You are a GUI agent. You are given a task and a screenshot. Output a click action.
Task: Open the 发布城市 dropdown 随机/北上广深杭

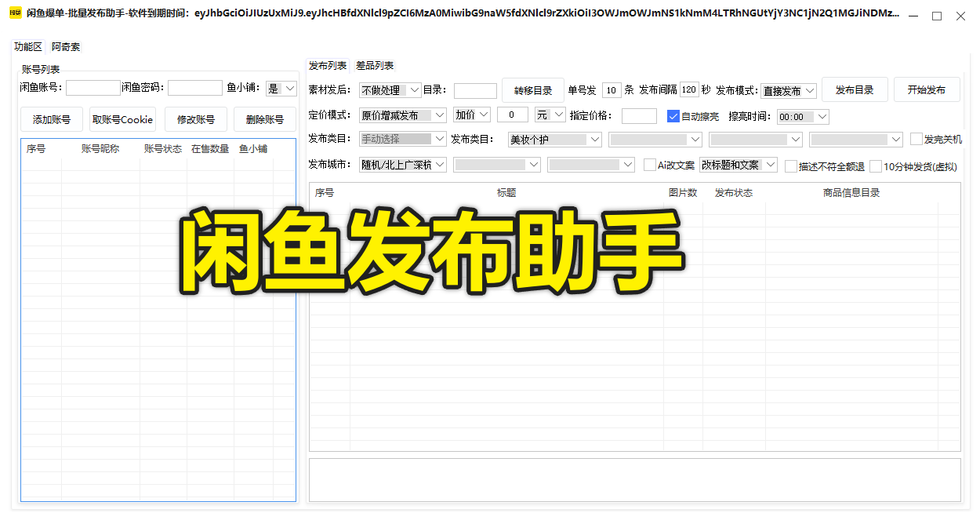coord(402,165)
